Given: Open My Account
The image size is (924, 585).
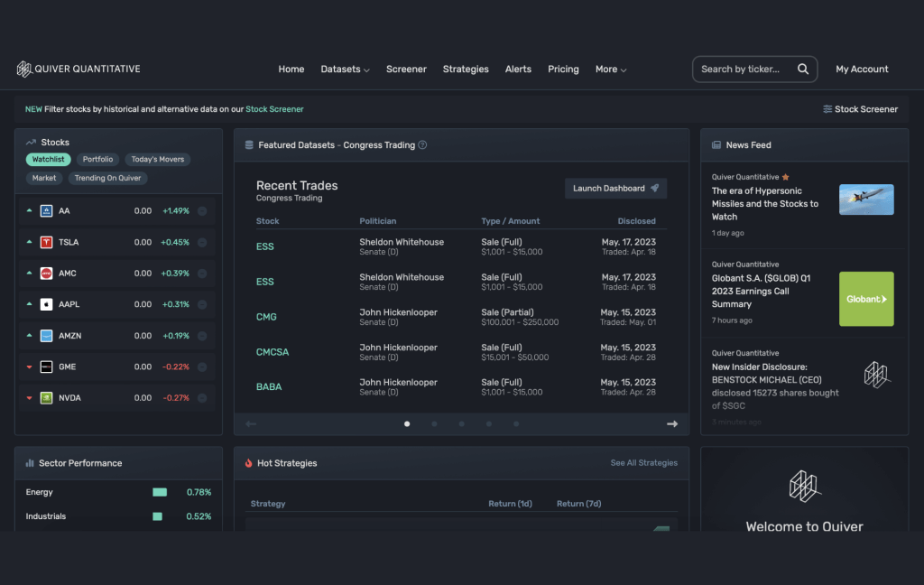Looking at the screenshot, I should 862,69.
